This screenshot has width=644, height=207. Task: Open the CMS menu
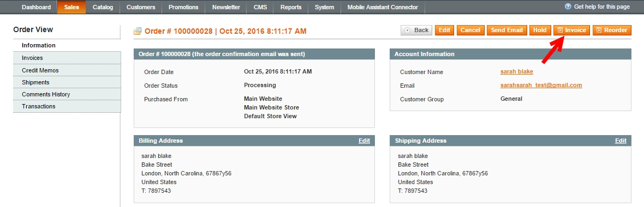pyautogui.click(x=260, y=7)
